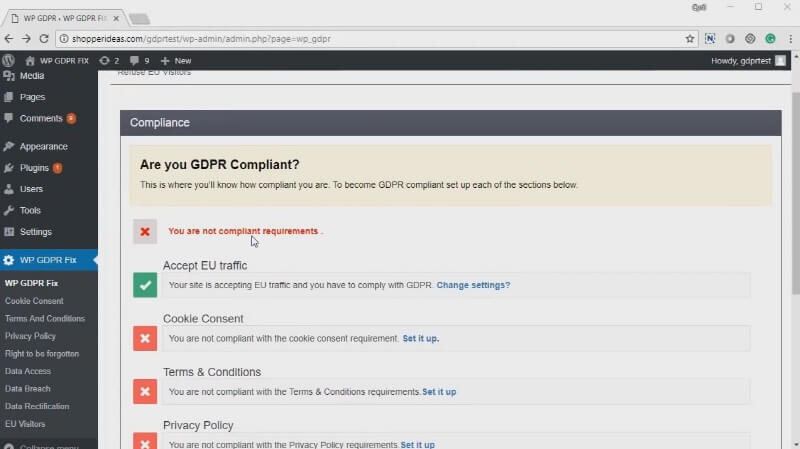Go to Cookie Consent submenu page
800x449 pixels.
coord(34,301)
